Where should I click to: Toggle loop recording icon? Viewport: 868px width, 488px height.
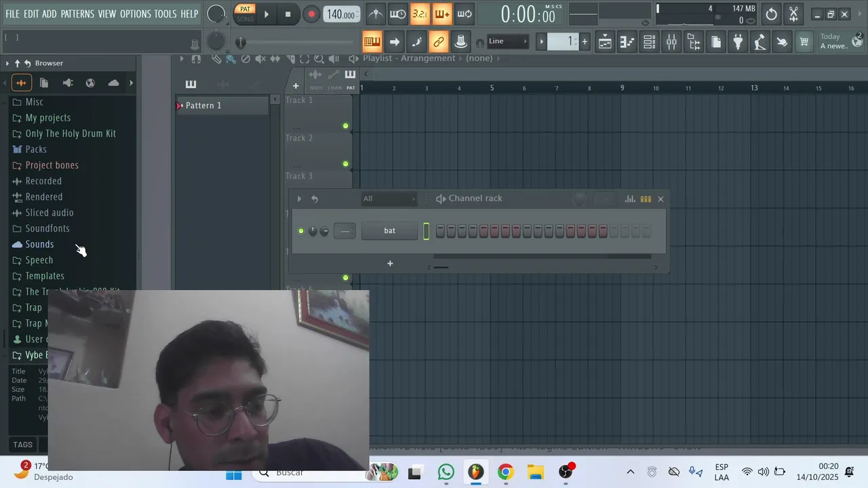(465, 14)
